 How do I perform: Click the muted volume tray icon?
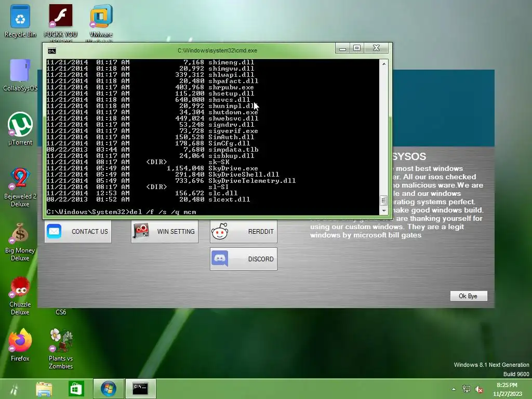(479, 389)
